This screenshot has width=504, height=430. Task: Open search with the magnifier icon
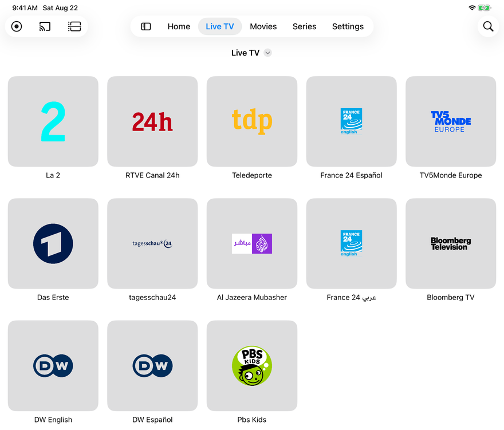point(488,26)
